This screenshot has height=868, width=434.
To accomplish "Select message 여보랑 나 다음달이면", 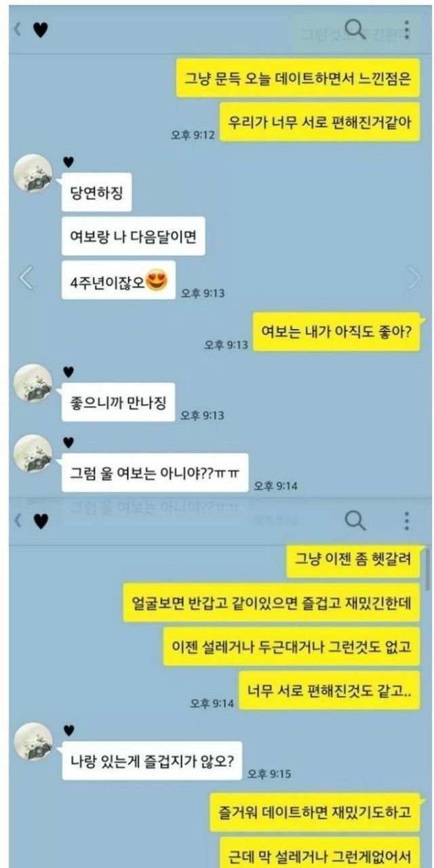I will [x=133, y=236].
